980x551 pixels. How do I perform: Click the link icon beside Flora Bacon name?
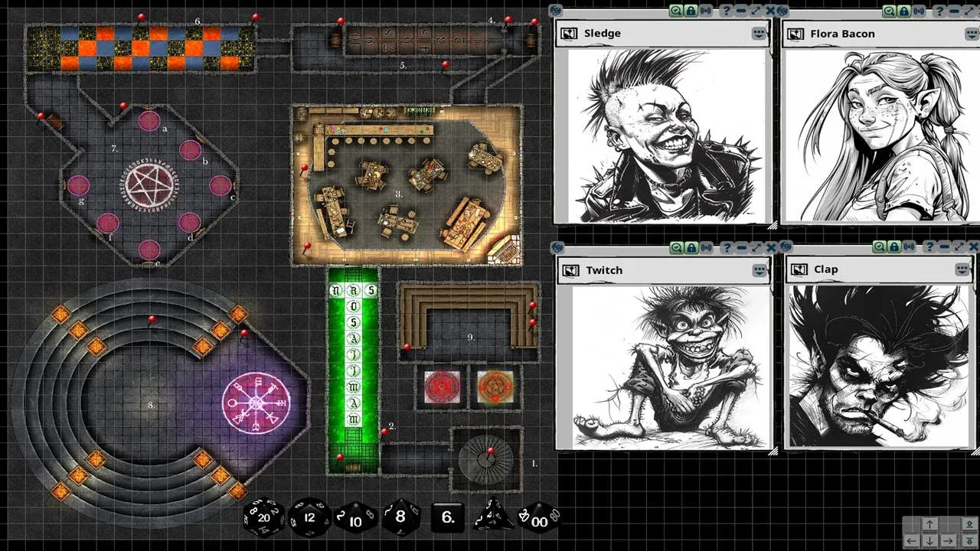[796, 34]
